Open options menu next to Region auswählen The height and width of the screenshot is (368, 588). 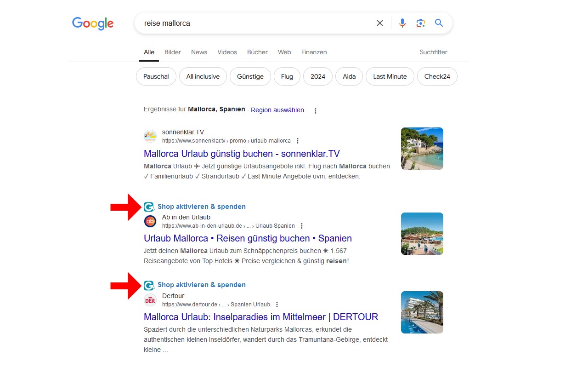[315, 110]
